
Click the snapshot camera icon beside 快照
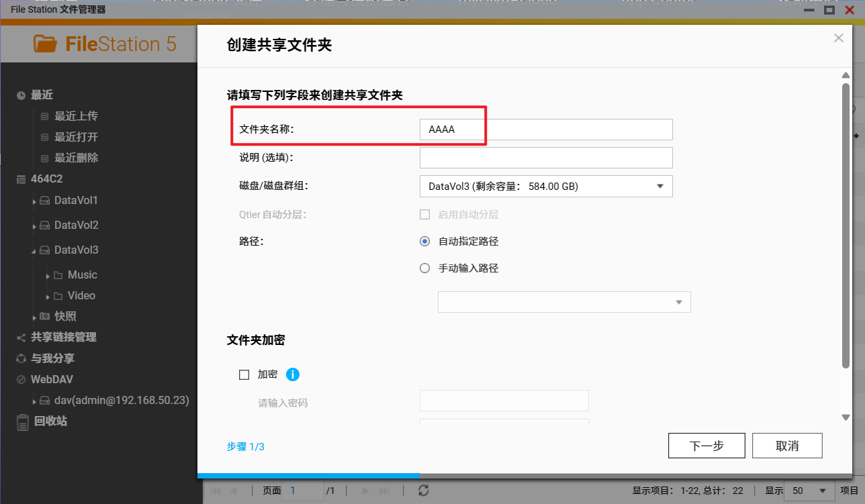click(x=44, y=316)
